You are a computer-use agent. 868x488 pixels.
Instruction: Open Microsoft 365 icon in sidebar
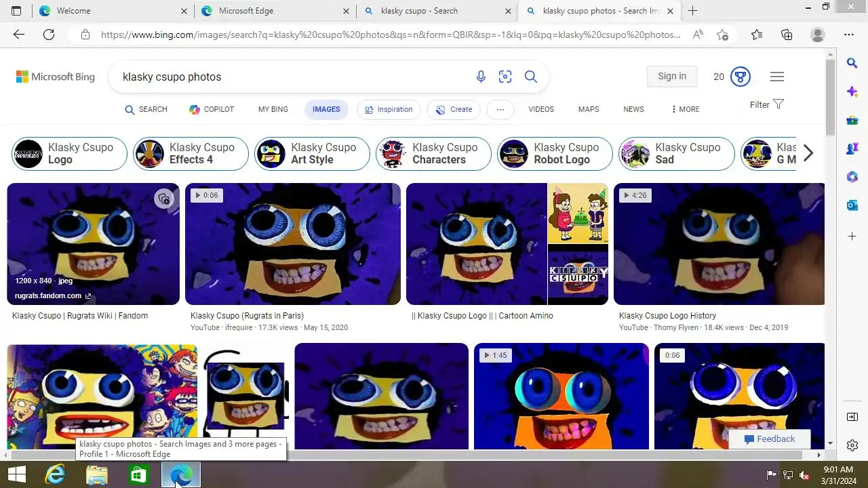click(852, 177)
